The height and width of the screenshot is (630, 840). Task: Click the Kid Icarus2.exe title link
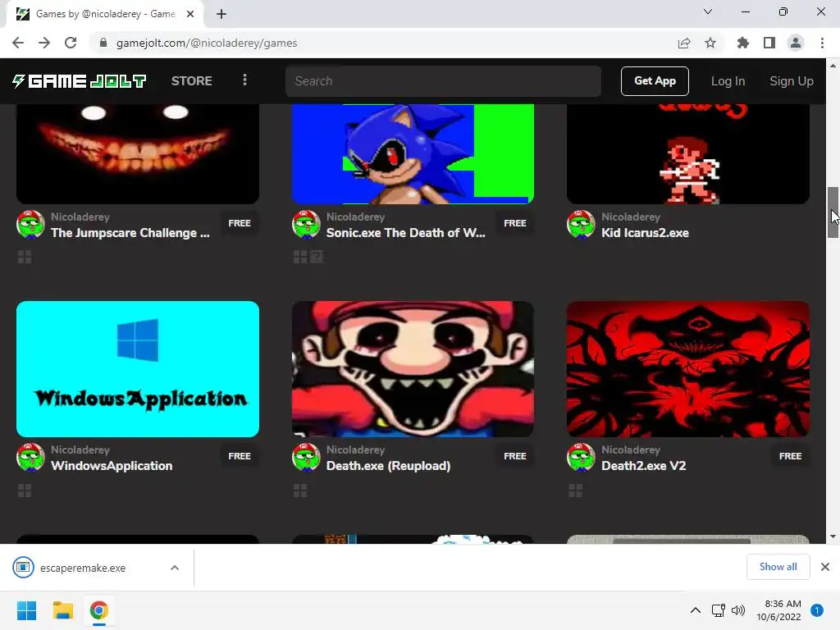[x=645, y=233]
